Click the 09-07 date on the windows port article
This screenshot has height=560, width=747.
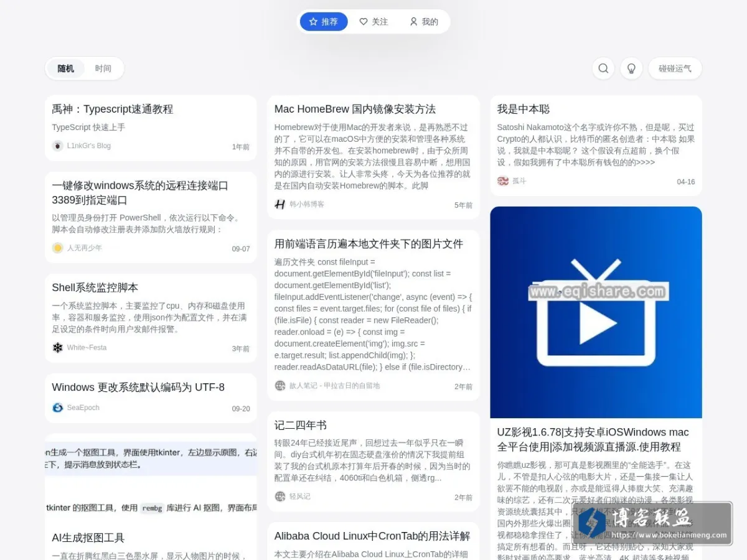click(x=241, y=249)
